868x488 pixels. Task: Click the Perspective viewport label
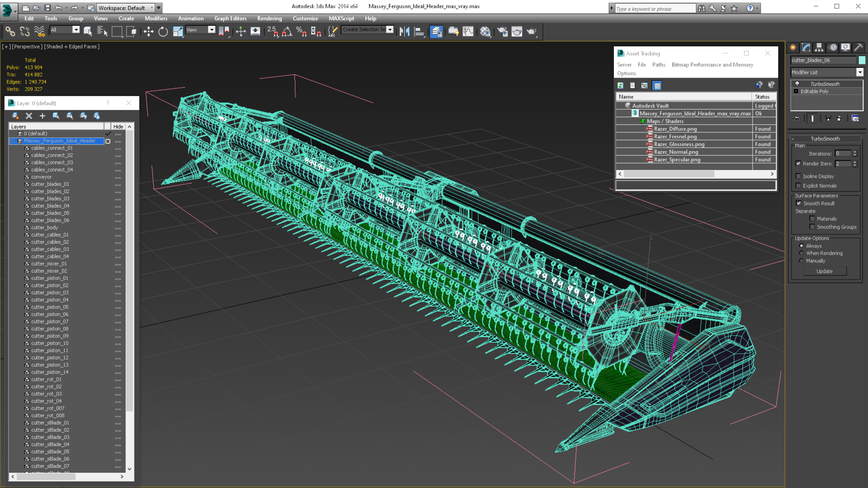(x=27, y=46)
